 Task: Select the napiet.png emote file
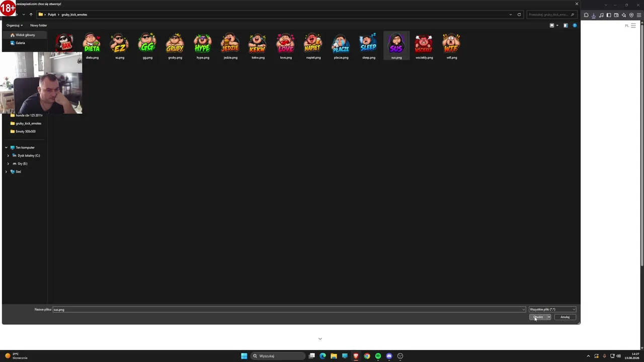(x=313, y=46)
